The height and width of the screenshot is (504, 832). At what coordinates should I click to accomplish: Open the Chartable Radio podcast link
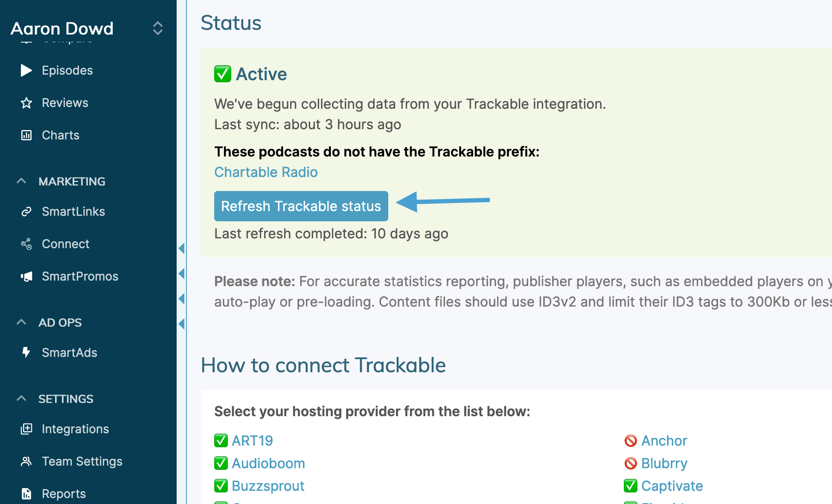click(x=265, y=172)
